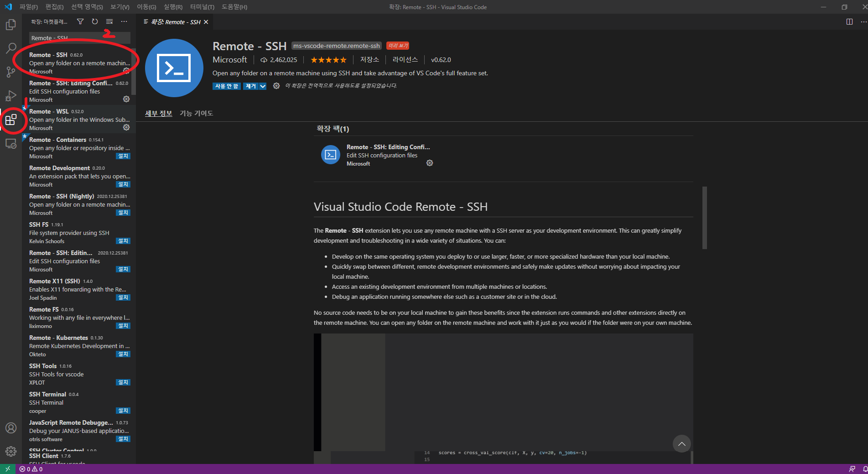Expand the Remove button dropdown arrow
This screenshot has height=474, width=868.
pyautogui.click(x=263, y=86)
